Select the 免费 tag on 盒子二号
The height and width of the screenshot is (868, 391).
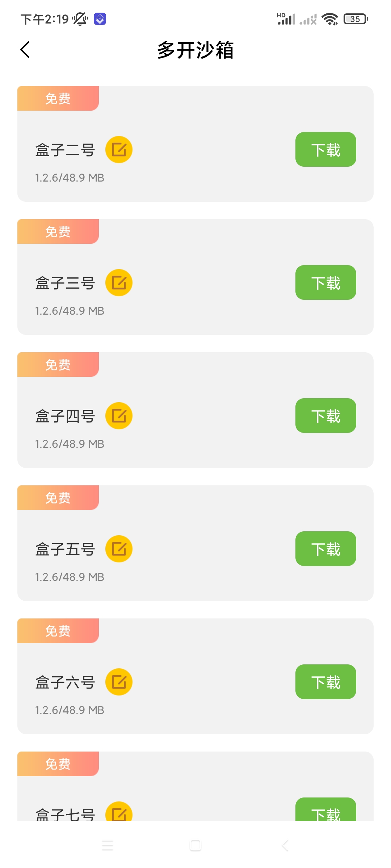58,98
